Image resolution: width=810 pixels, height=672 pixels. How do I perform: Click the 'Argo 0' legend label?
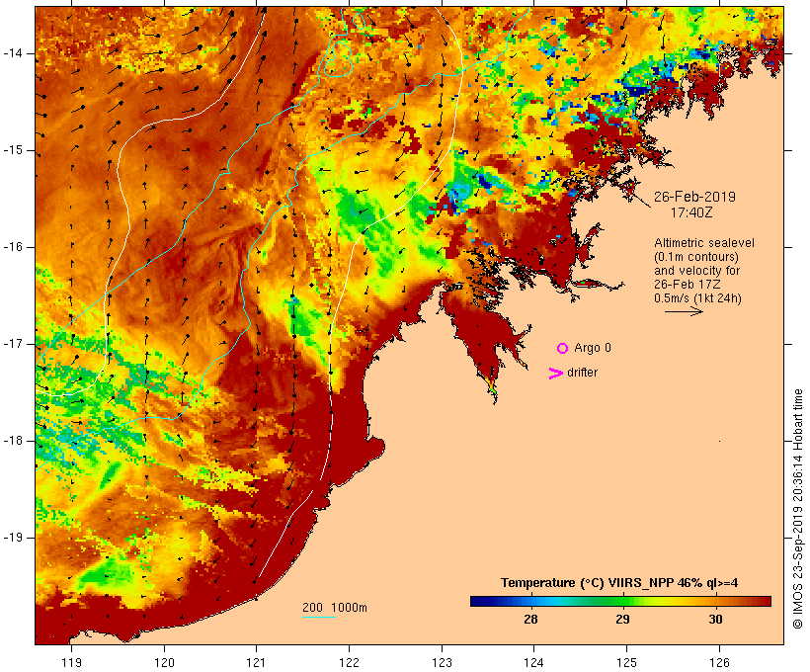pyautogui.click(x=593, y=348)
